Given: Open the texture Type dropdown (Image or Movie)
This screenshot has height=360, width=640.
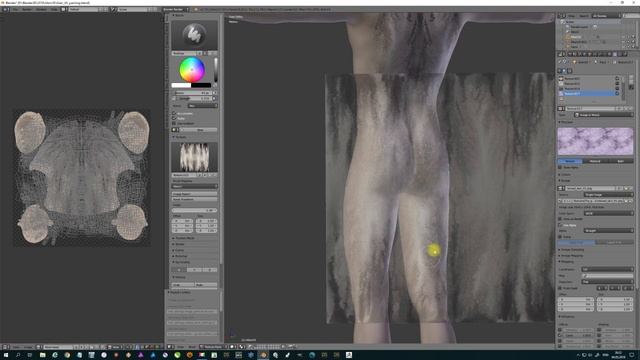Looking at the screenshot, I should point(603,115).
